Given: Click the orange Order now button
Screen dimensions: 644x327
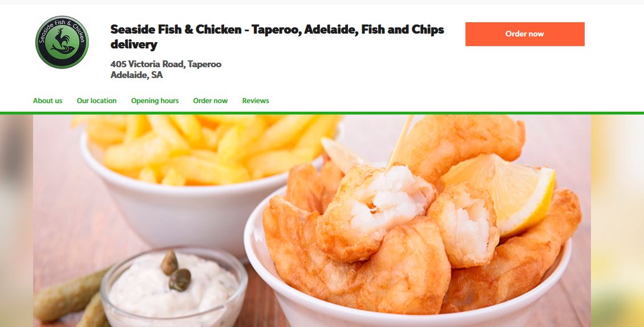Looking at the screenshot, I should tap(524, 34).
